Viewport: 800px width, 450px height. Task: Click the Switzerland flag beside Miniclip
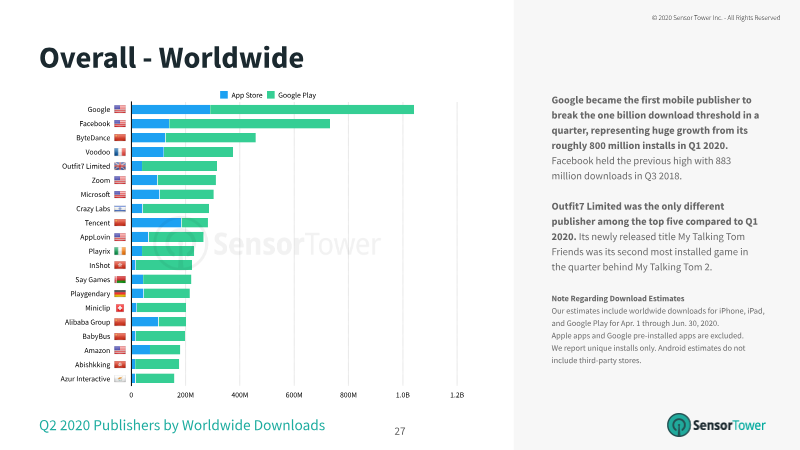click(x=120, y=308)
